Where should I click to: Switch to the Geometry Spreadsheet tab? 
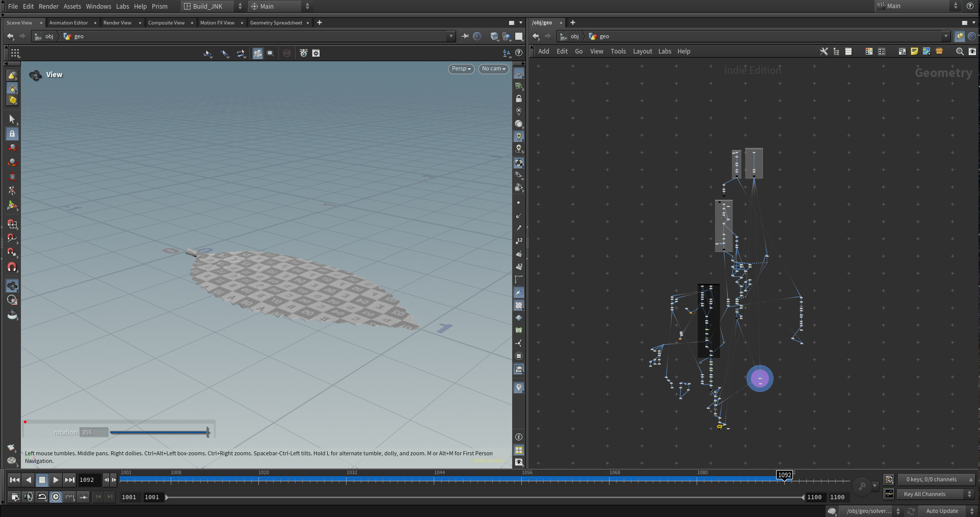pyautogui.click(x=276, y=23)
